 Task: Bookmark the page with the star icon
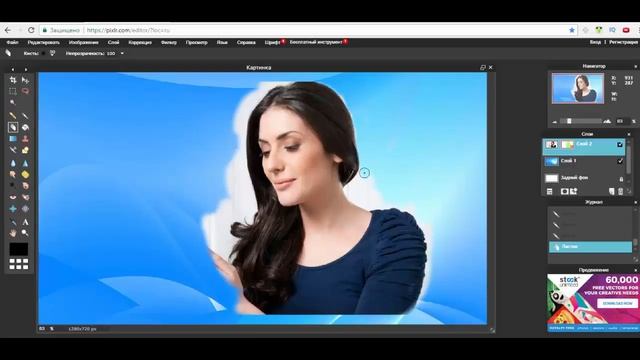click(572, 30)
